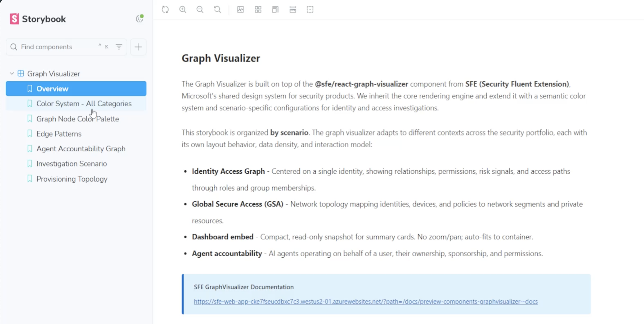Click the SFE GraphVisualizer Documentation label
644x324 pixels.
tap(244, 287)
